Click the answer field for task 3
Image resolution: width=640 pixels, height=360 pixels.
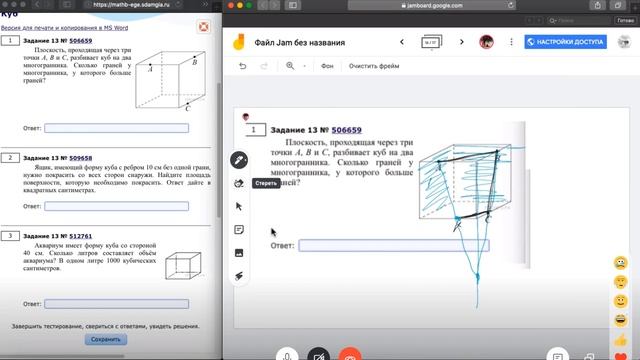pos(116,304)
